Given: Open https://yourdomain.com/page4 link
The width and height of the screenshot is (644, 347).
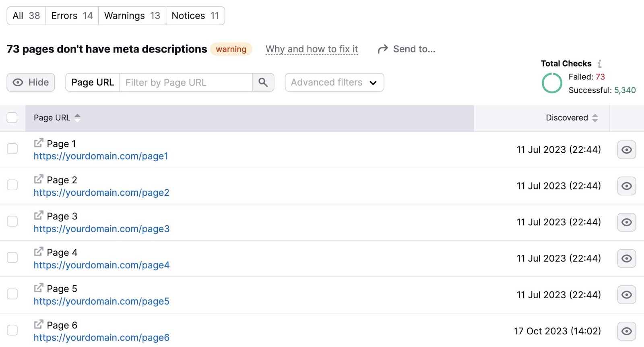Looking at the screenshot, I should (x=101, y=265).
